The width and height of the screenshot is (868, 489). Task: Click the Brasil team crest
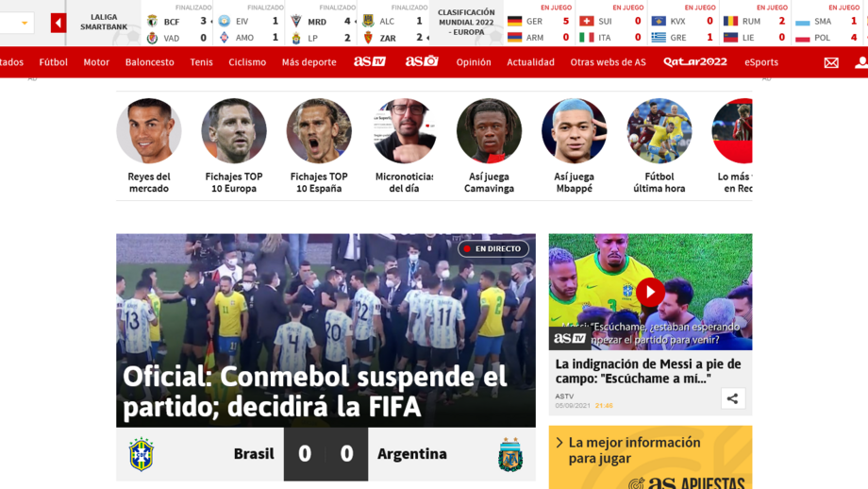click(x=142, y=454)
